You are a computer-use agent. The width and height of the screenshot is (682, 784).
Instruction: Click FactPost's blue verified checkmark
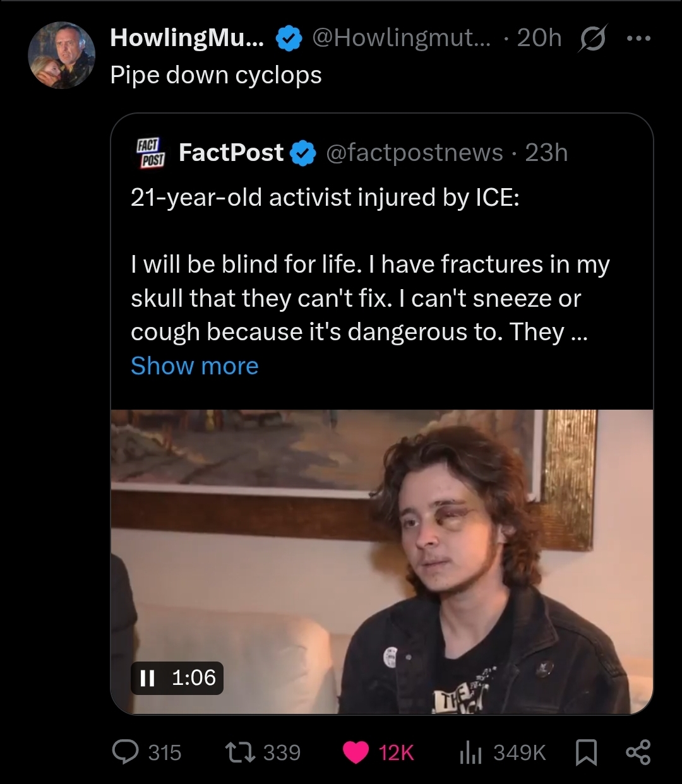coord(304,153)
